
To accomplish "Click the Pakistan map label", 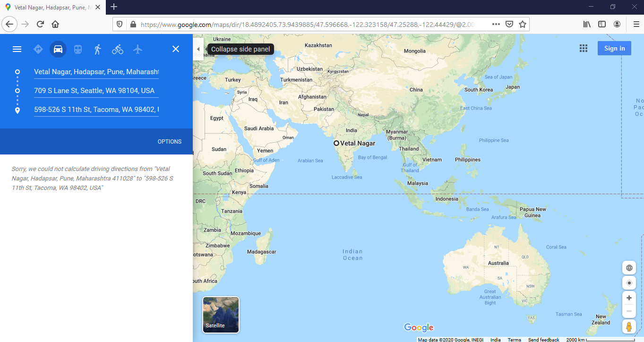I will point(324,109).
